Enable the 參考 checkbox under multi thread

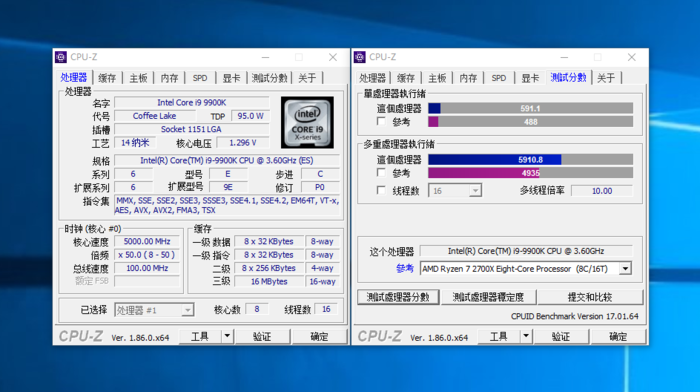(x=381, y=173)
